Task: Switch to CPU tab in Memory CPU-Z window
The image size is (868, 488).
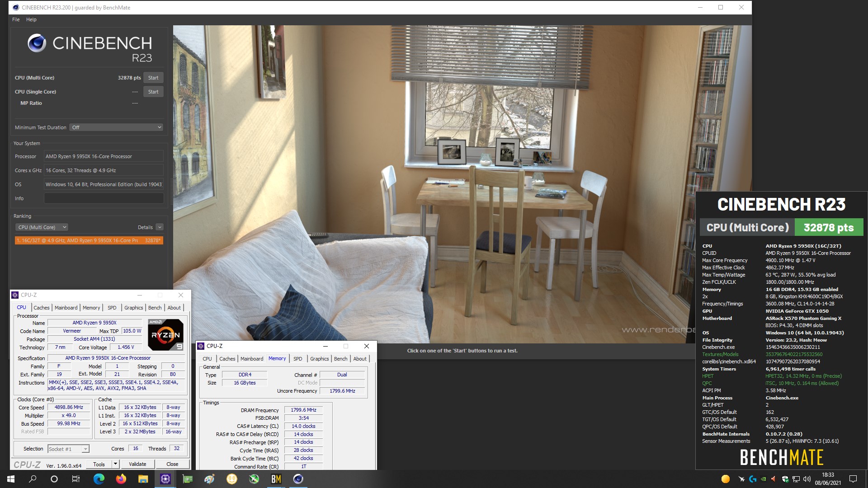Action: coord(208,359)
